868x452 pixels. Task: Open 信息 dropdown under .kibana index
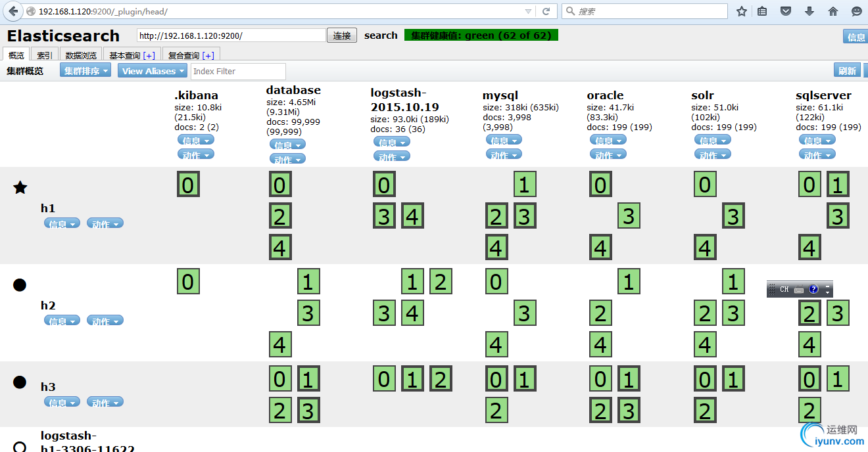pos(196,140)
